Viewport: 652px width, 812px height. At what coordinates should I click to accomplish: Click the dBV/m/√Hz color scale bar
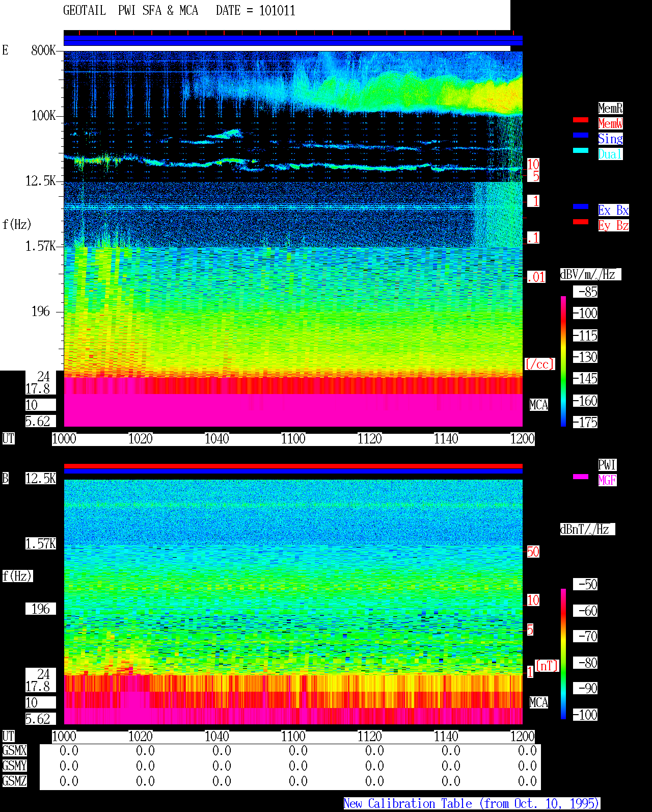(563, 361)
